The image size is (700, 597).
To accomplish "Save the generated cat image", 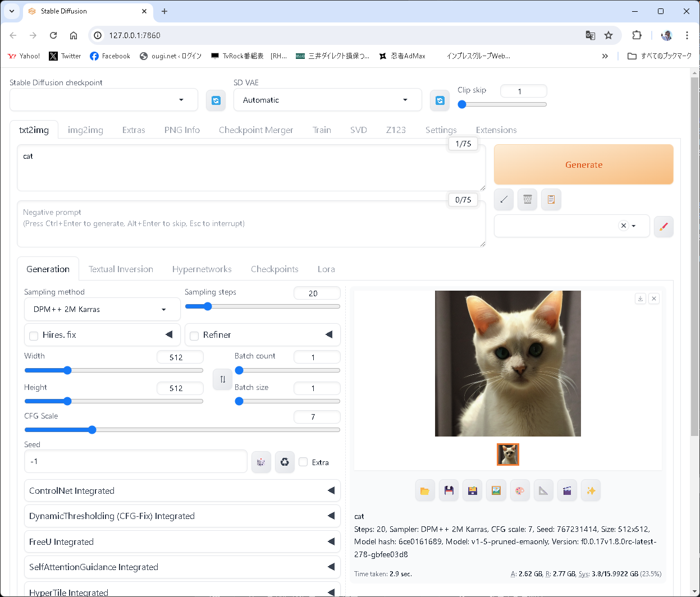I will [x=449, y=490].
